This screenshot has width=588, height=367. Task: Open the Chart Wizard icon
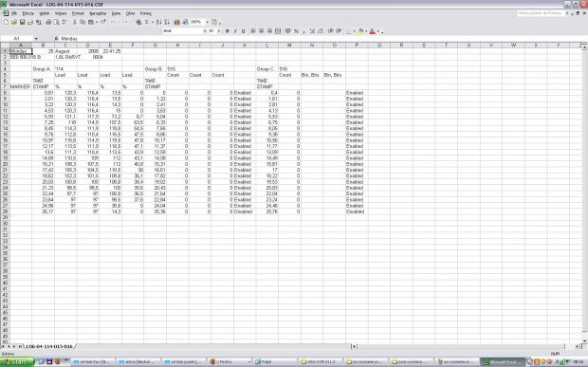pyautogui.click(x=176, y=22)
